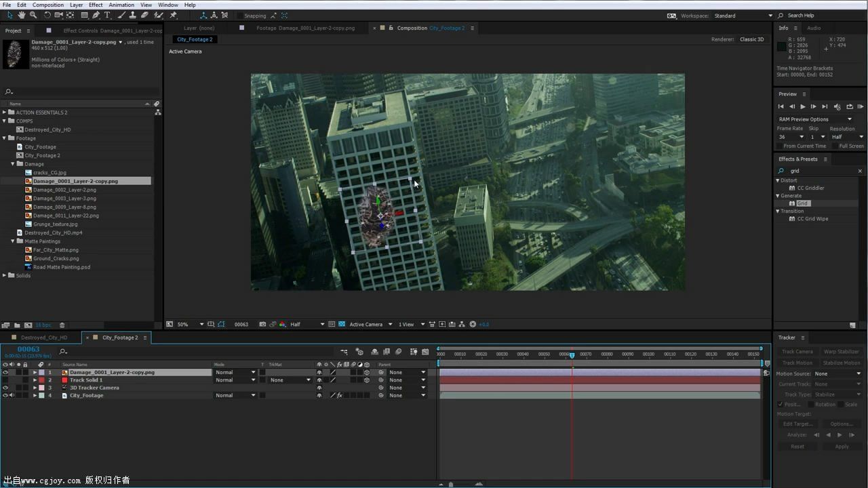Select the Roto Brush tool
Viewport: 868px width, 488px height.
click(x=159, y=15)
